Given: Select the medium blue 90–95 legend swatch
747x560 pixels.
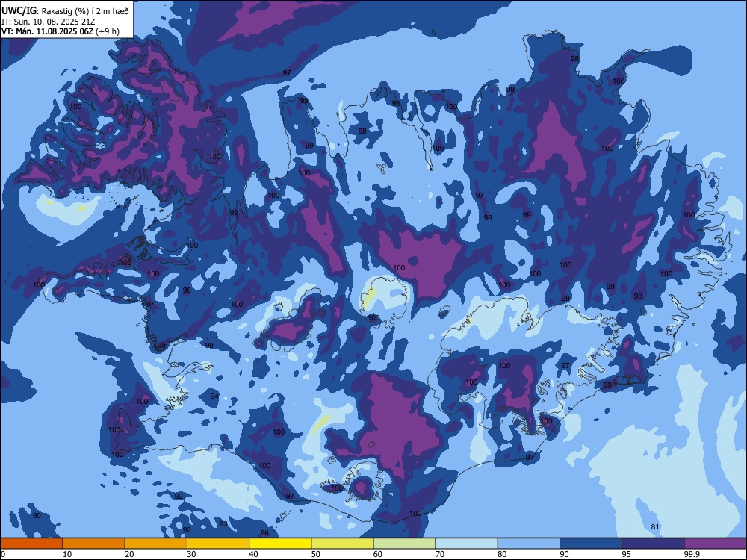Looking at the screenshot, I should pos(591,544).
